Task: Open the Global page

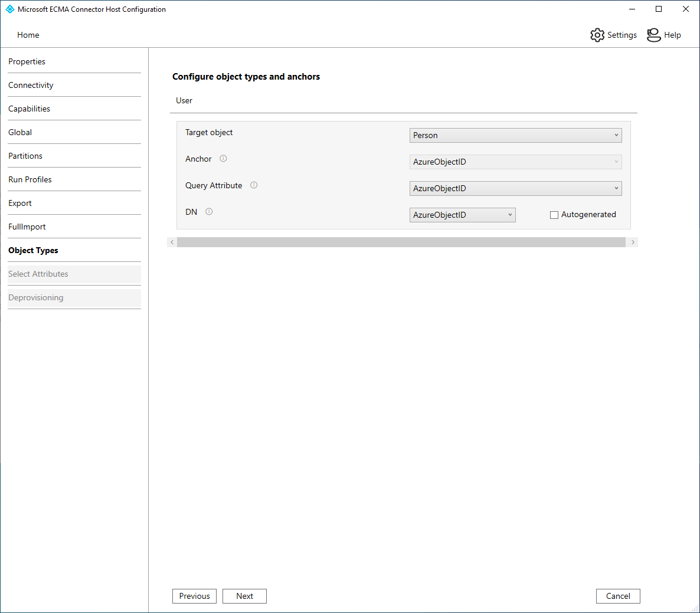Action: pyautogui.click(x=74, y=133)
